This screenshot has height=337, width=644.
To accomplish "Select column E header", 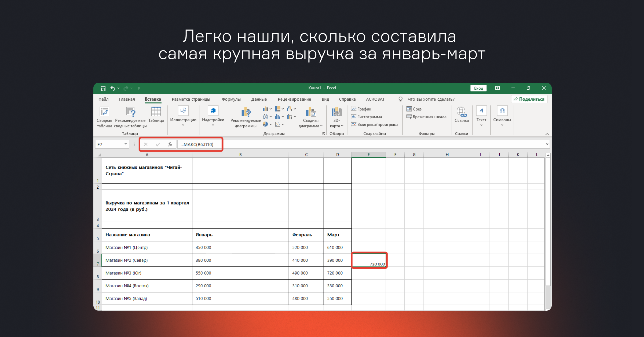I will (x=369, y=155).
